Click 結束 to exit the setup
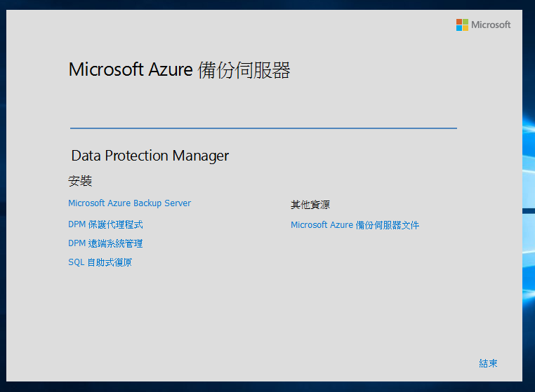This screenshot has width=535, height=392. coord(488,363)
